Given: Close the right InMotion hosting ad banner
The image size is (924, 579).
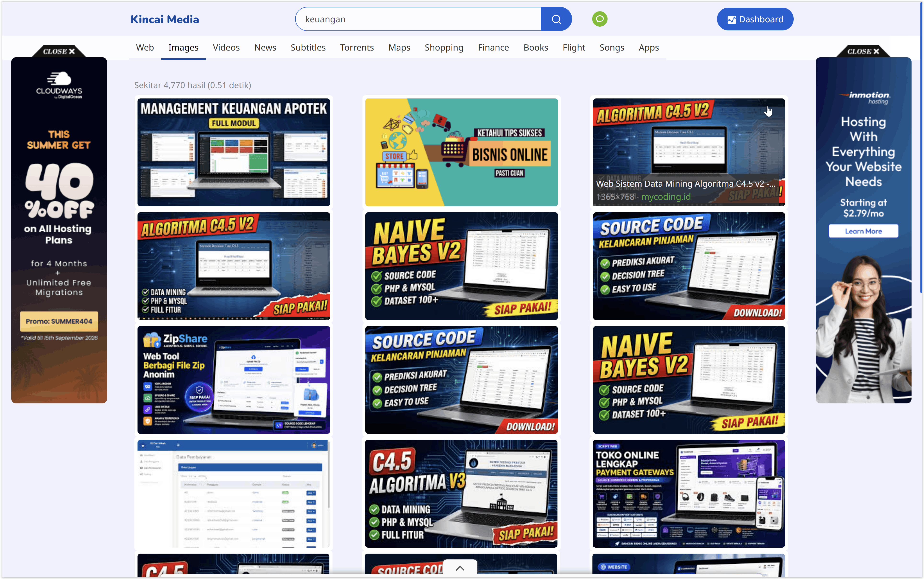Looking at the screenshot, I should (863, 51).
